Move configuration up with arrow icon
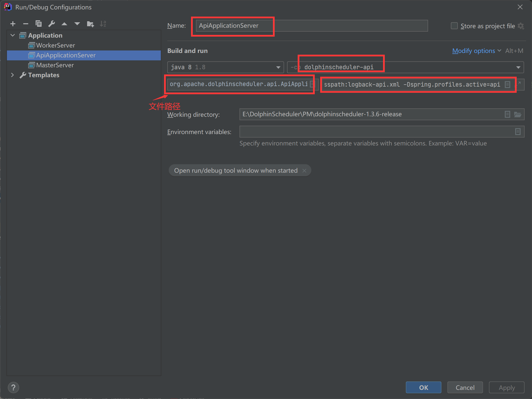This screenshot has height=399, width=532. [64, 24]
